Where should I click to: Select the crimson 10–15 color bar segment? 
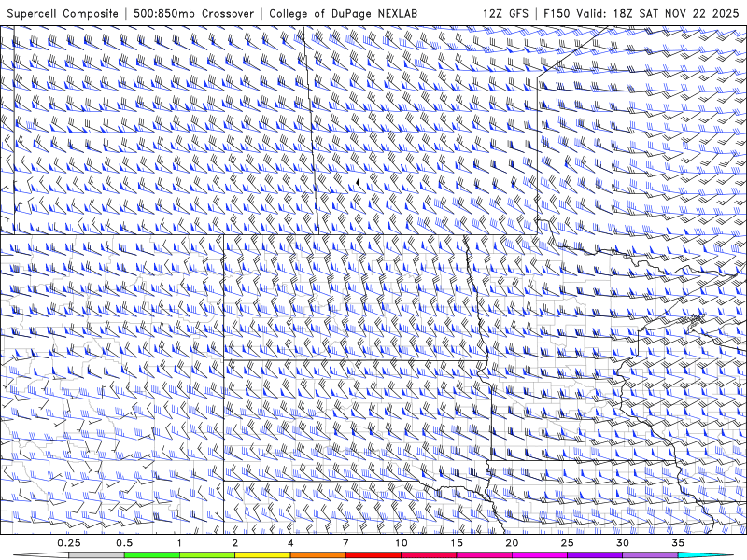[x=429, y=555]
